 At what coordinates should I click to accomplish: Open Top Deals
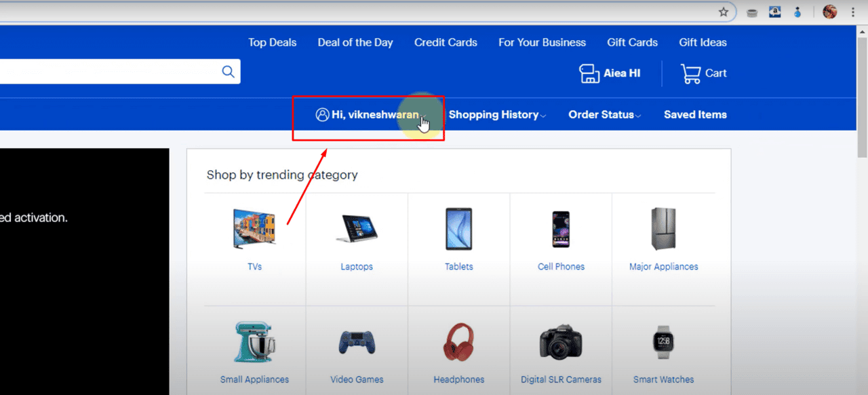point(272,42)
